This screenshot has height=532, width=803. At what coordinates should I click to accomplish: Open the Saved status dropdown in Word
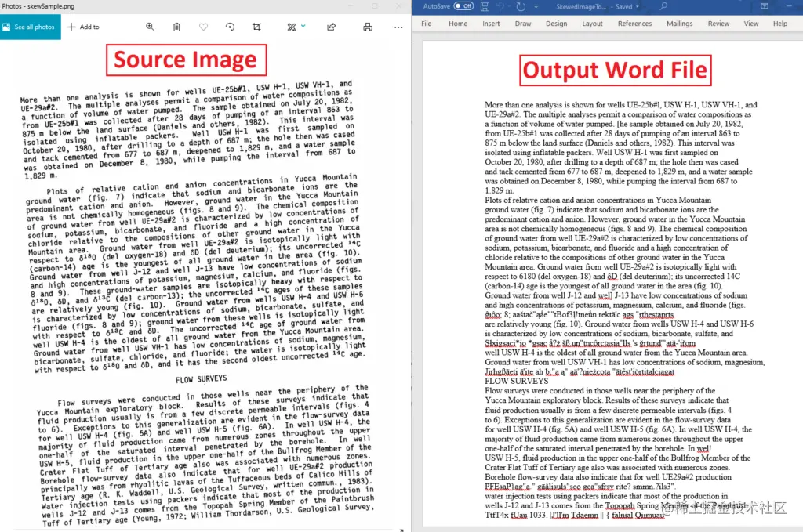[x=637, y=6]
